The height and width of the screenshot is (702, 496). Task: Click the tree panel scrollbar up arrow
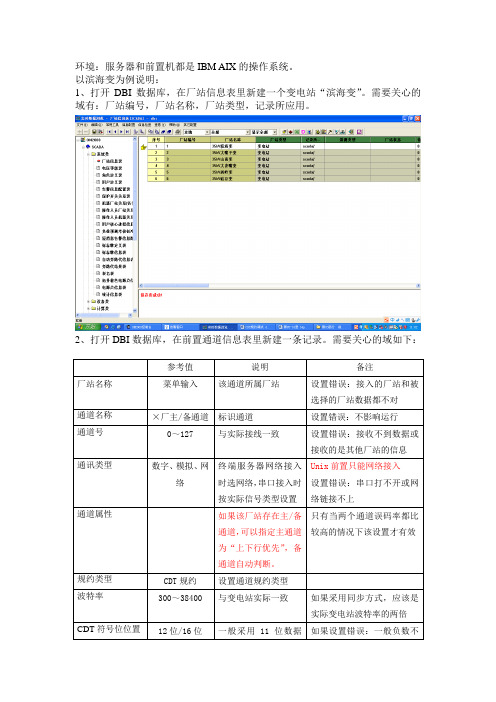135,139
